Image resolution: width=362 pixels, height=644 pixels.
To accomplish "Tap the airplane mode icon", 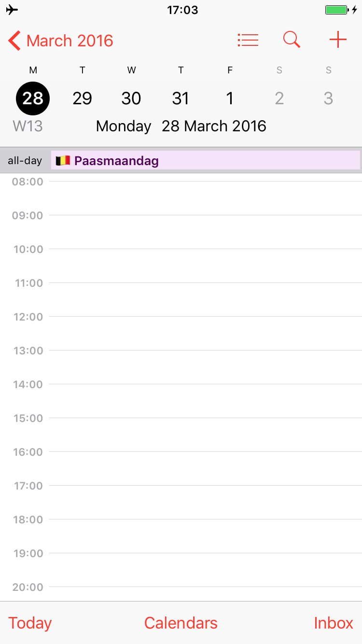I will click(x=12, y=10).
